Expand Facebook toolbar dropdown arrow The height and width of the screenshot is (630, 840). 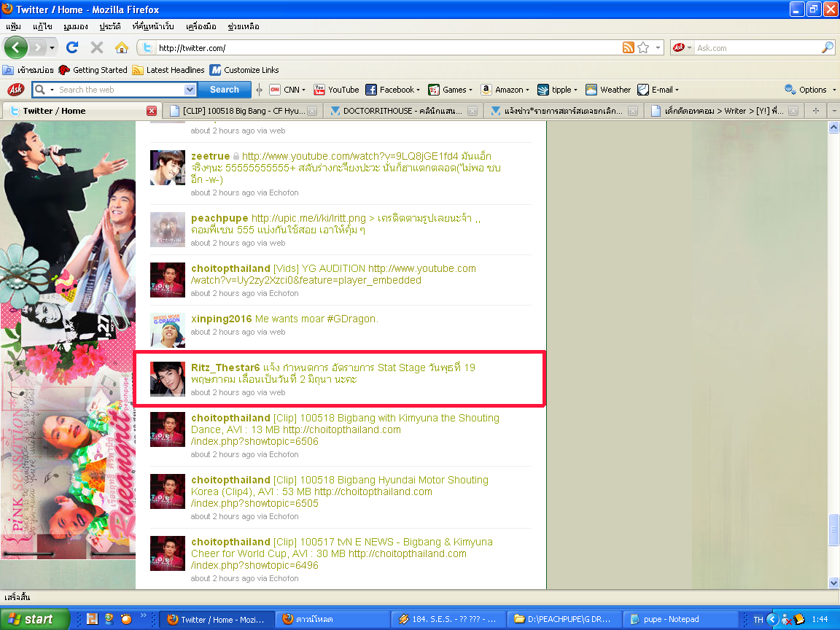418,90
